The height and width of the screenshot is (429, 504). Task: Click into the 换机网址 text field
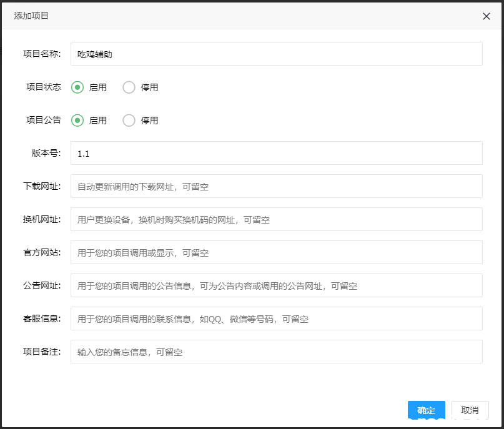click(x=276, y=219)
